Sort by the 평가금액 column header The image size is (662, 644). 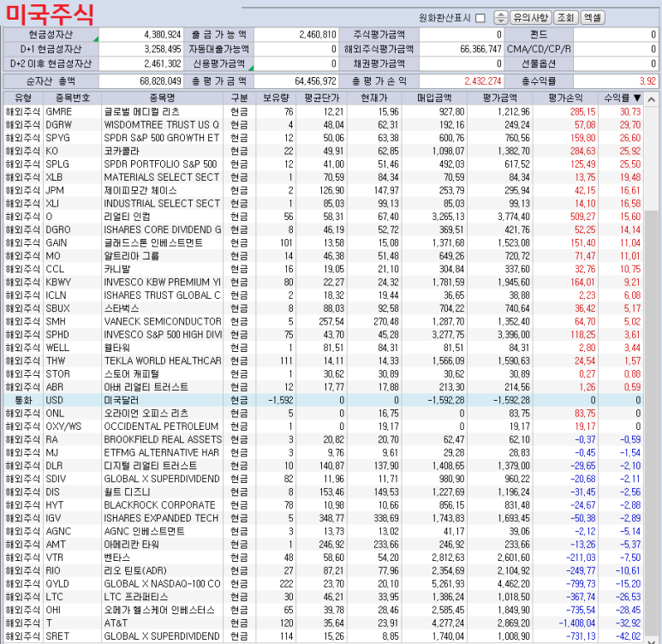click(x=500, y=98)
